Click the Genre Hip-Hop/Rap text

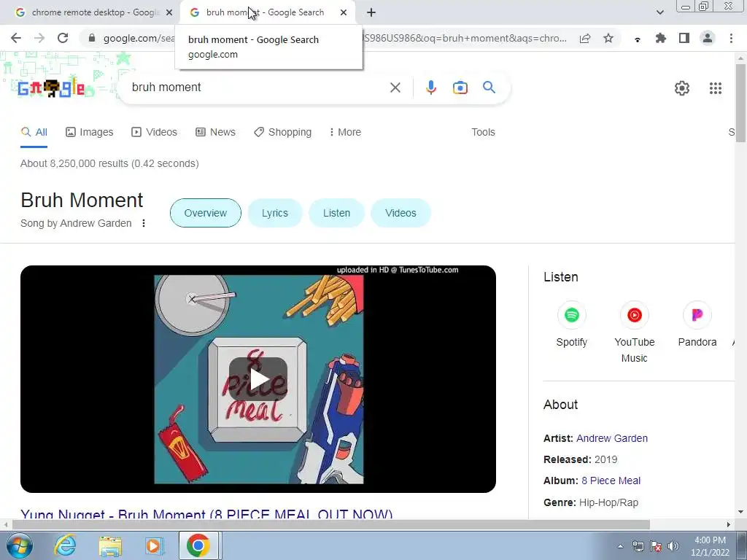[591, 502]
